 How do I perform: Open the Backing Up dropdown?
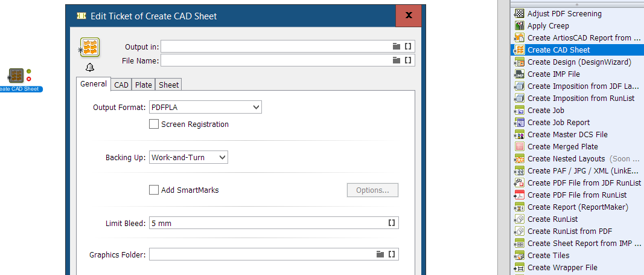pyautogui.click(x=188, y=157)
